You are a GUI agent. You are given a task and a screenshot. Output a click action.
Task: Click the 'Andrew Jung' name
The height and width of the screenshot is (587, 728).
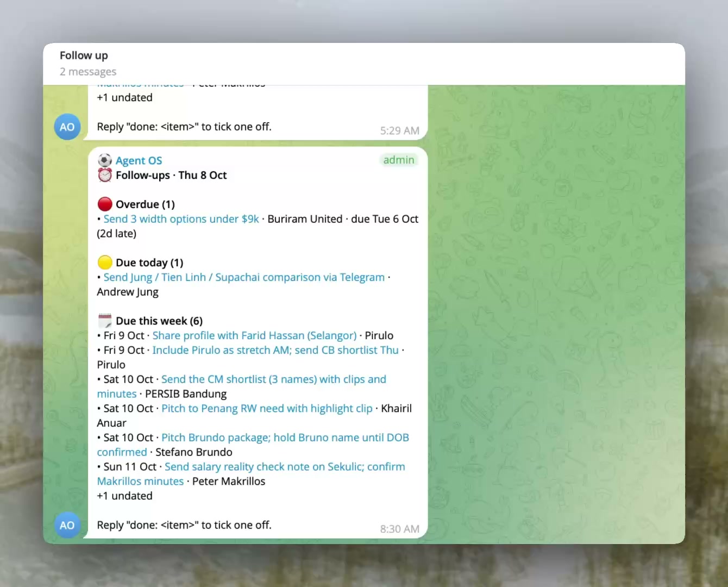pos(128,292)
